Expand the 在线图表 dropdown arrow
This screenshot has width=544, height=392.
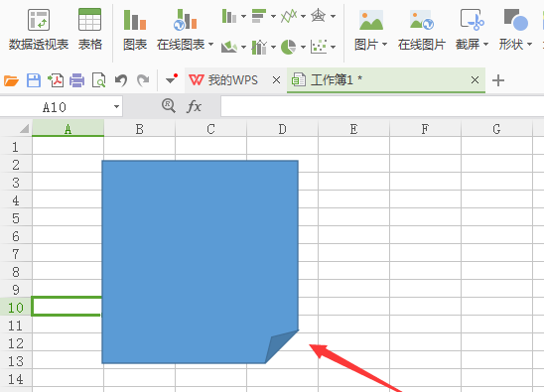click(x=210, y=45)
